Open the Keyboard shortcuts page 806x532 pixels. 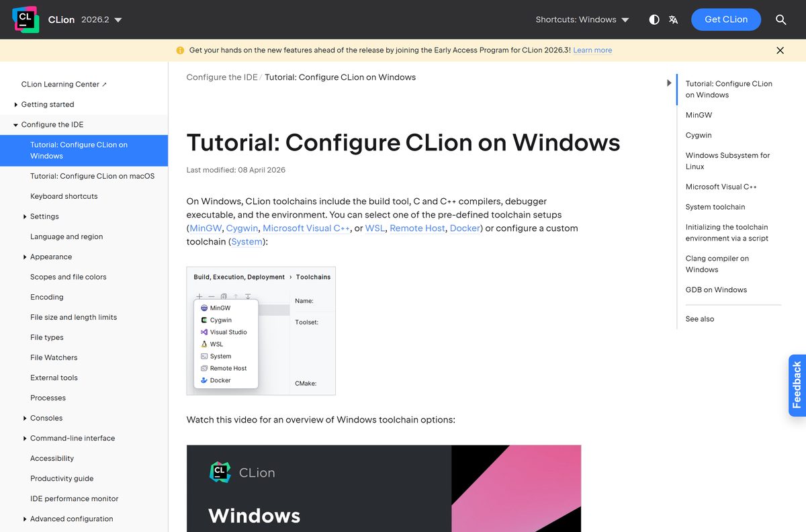tap(64, 196)
